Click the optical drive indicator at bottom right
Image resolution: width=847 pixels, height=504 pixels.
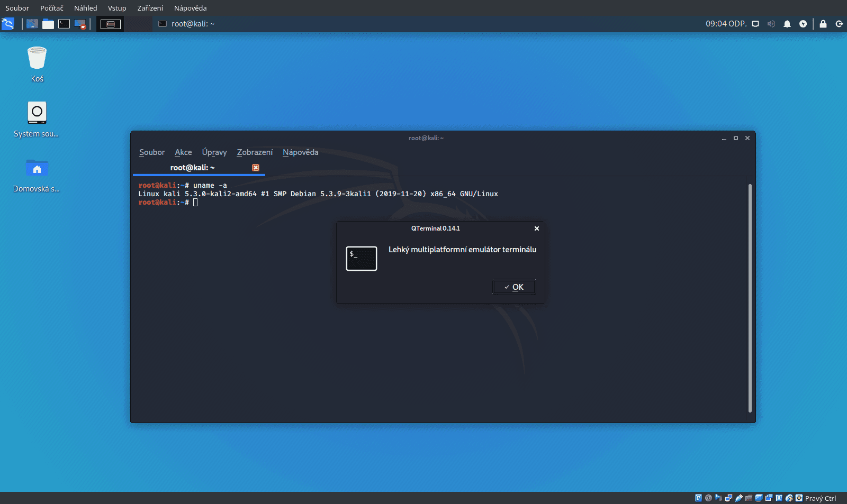tap(708, 498)
